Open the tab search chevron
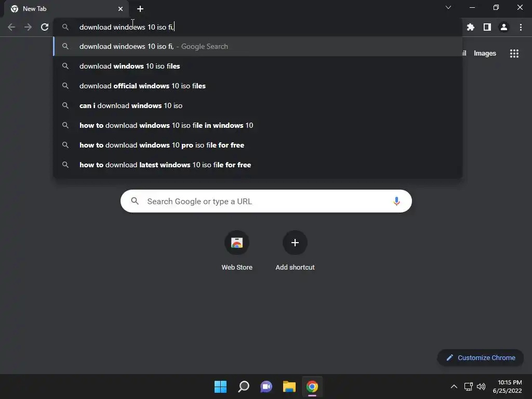Screen dimensions: 532x399 pyautogui.click(x=448, y=7)
